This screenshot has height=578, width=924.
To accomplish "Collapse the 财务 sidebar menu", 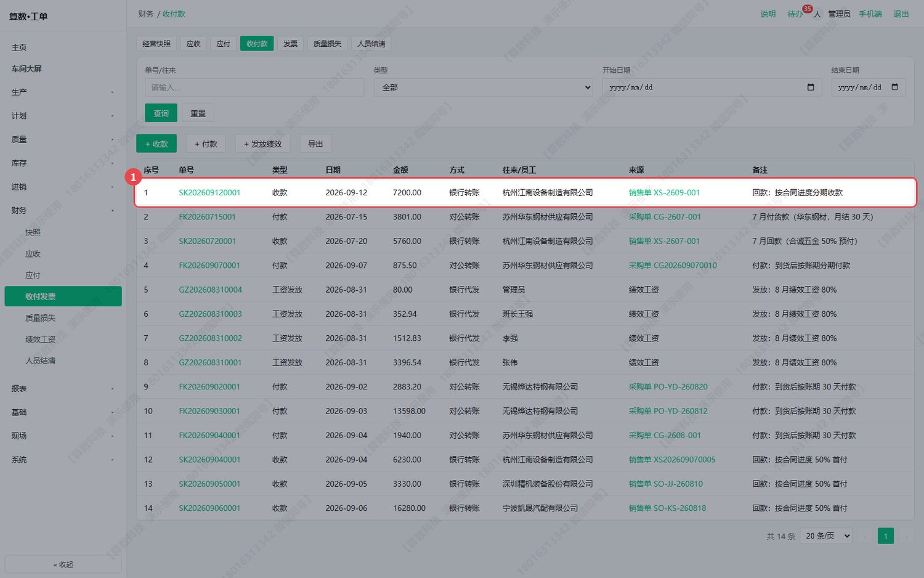I will [x=63, y=211].
